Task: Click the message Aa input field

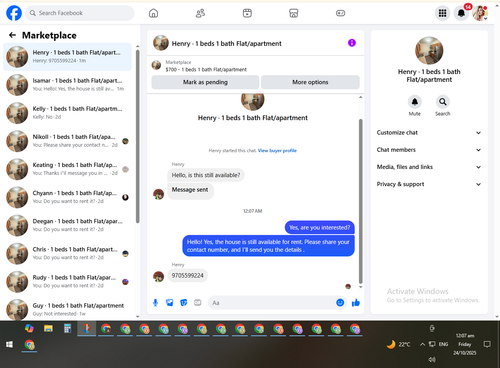Action: tap(272, 303)
